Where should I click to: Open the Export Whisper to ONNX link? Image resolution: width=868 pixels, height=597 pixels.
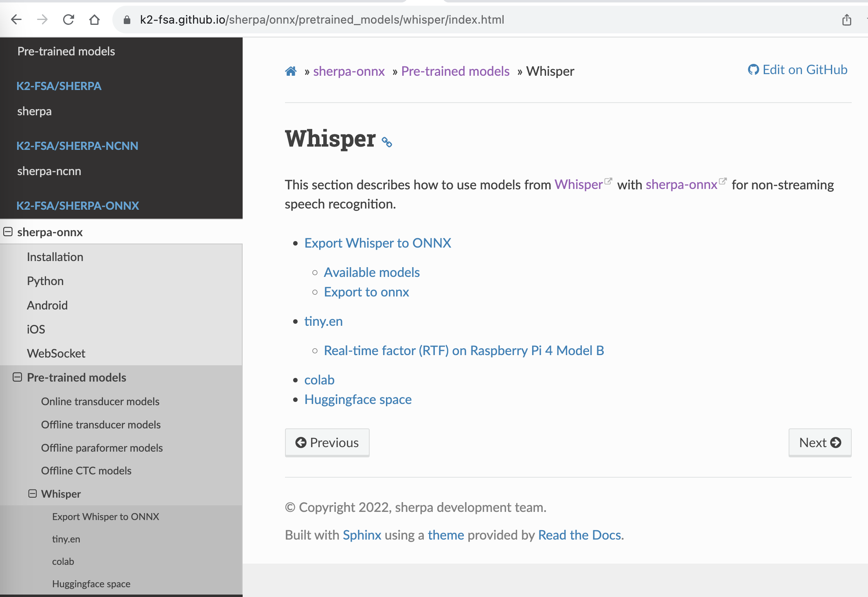377,243
